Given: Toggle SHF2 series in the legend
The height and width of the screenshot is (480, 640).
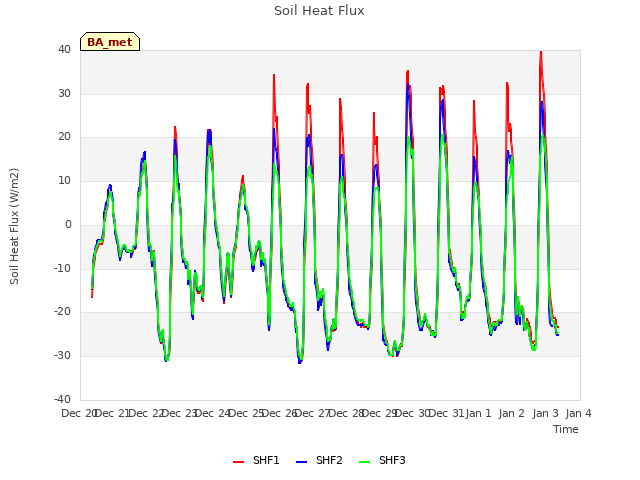Looking at the screenshot, I should coord(319,460).
